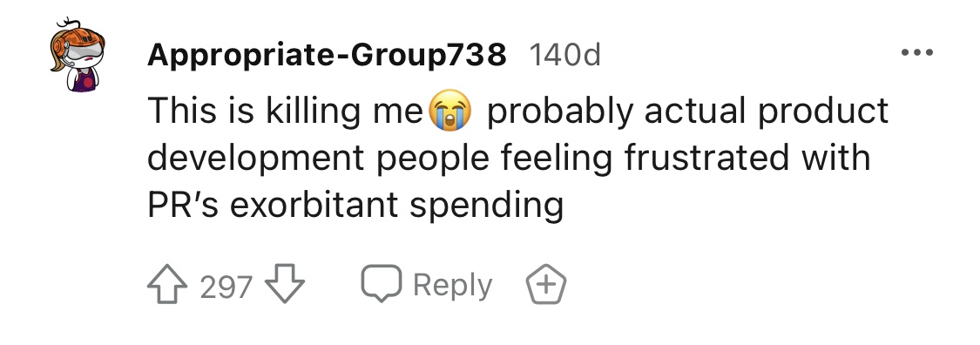Click the 140d timestamp permalink
Screen dimensions: 980x345
[565, 55]
